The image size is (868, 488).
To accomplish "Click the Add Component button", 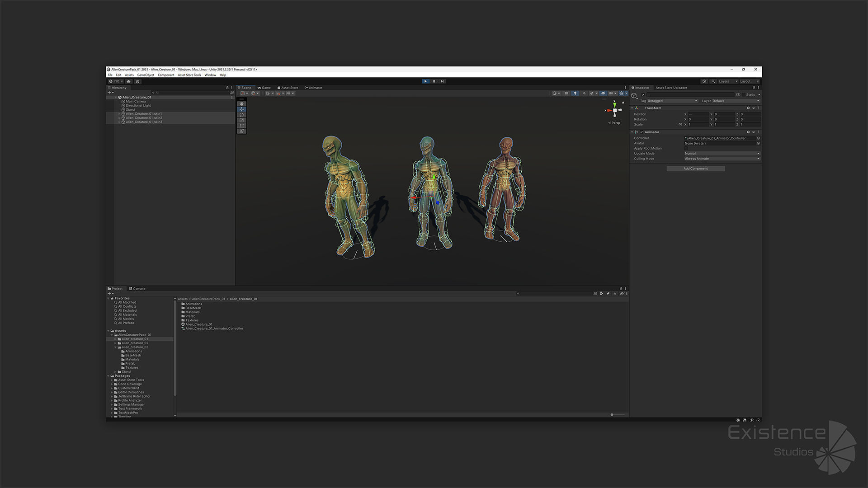I will [x=695, y=169].
